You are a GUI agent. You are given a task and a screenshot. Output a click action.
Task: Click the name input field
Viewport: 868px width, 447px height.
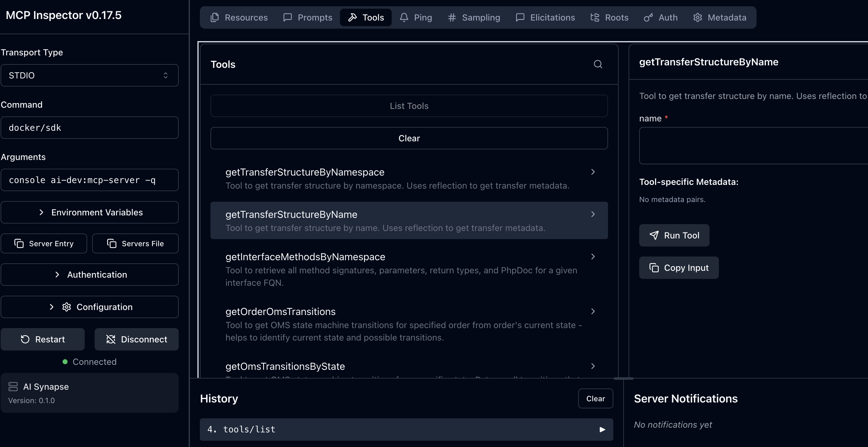coord(753,145)
